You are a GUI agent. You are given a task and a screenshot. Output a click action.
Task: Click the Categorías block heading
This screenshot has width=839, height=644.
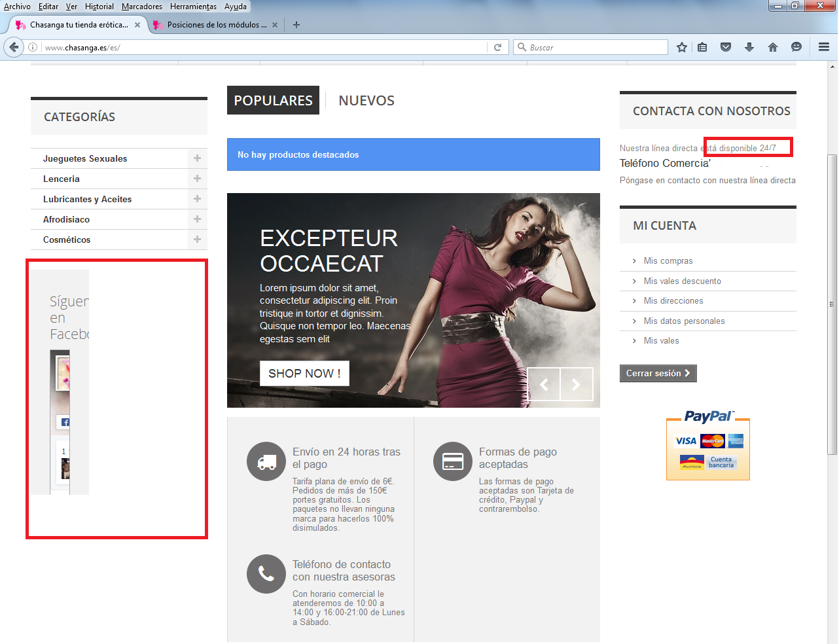[79, 117]
